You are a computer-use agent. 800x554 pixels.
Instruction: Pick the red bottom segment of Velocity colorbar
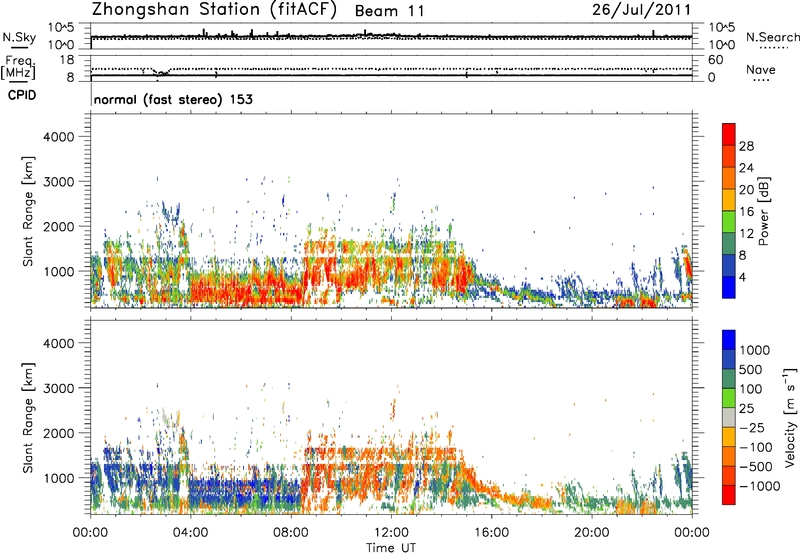point(729,495)
